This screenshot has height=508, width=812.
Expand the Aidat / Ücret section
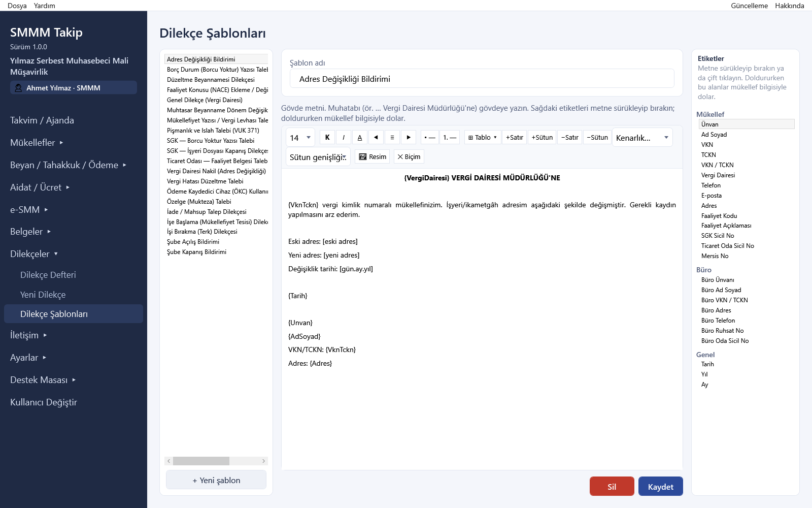point(40,187)
